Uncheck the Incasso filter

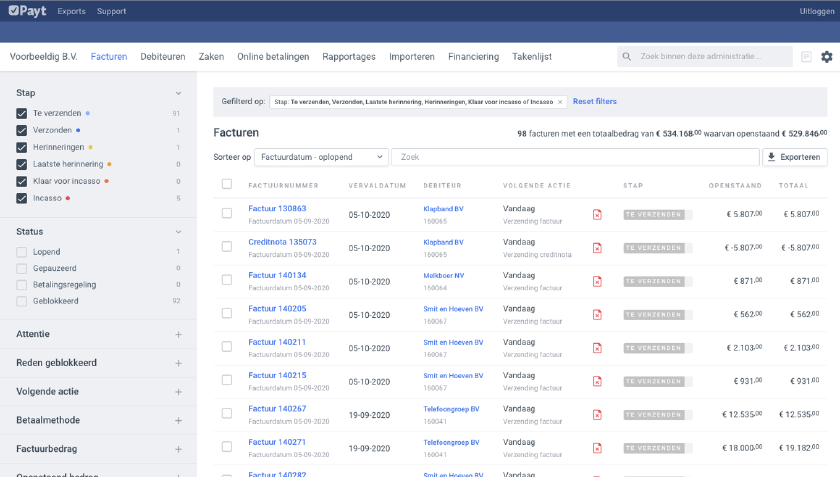[21, 198]
